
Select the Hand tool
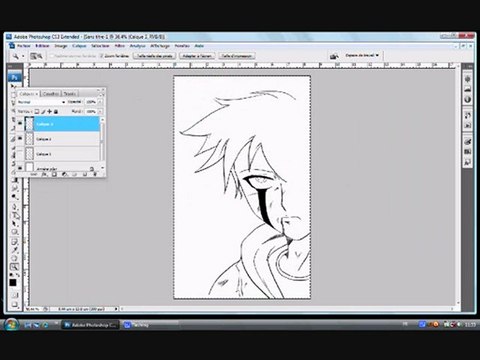14,258
